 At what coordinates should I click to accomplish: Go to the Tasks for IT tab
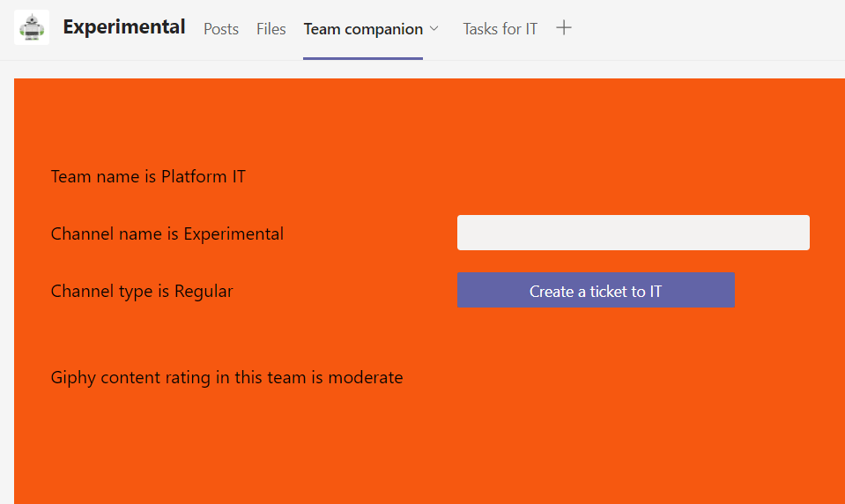(x=500, y=29)
